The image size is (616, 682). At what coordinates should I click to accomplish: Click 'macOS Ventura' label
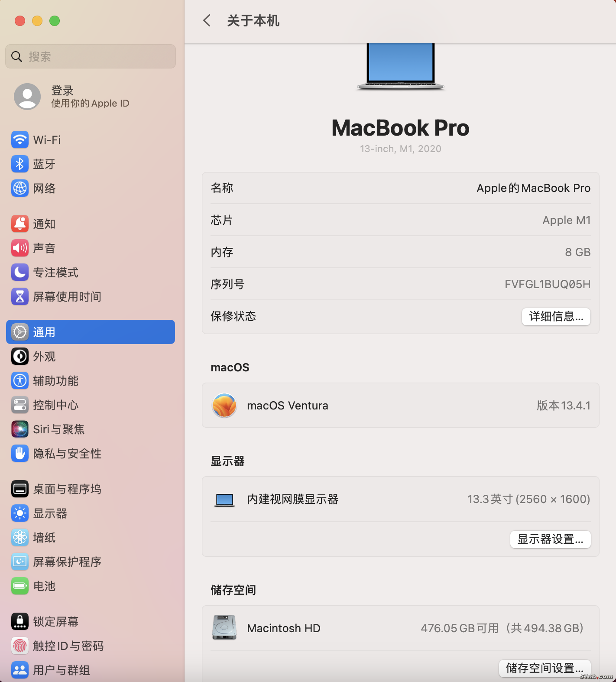(x=288, y=406)
